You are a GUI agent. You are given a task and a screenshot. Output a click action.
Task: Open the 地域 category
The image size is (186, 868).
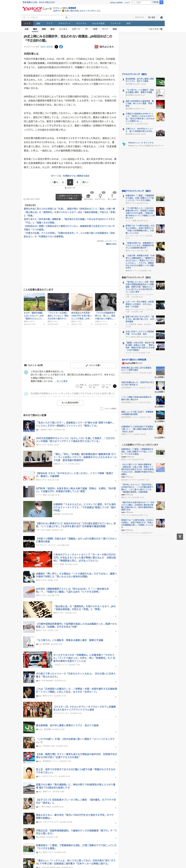(115, 29)
